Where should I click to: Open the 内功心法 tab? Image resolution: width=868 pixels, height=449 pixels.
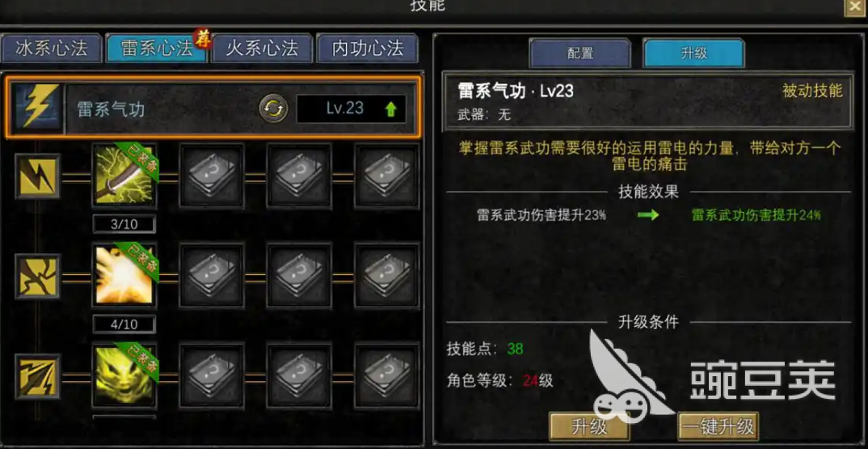pos(367,49)
